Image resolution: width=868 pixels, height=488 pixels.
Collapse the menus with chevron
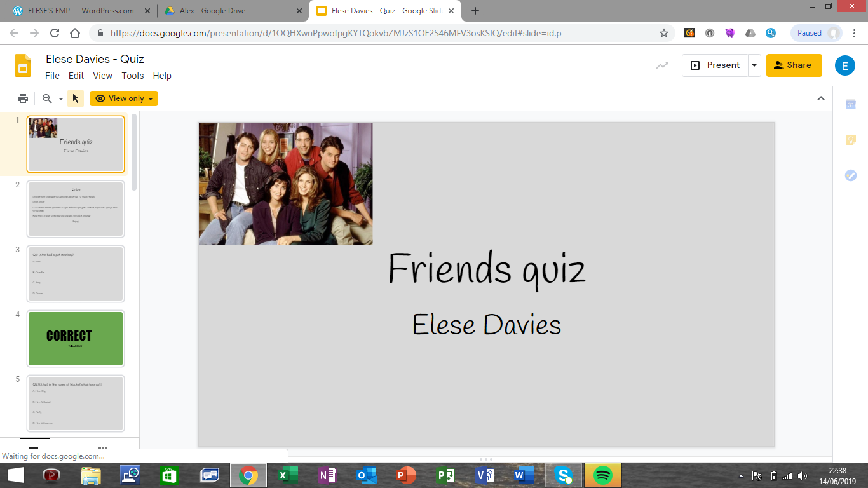pyautogui.click(x=821, y=98)
